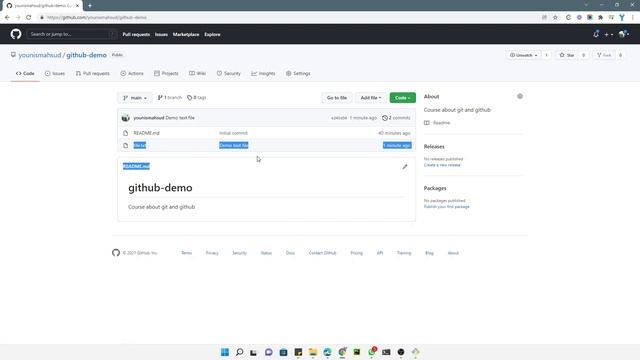Open Marketplace in the top navigation

(186, 35)
